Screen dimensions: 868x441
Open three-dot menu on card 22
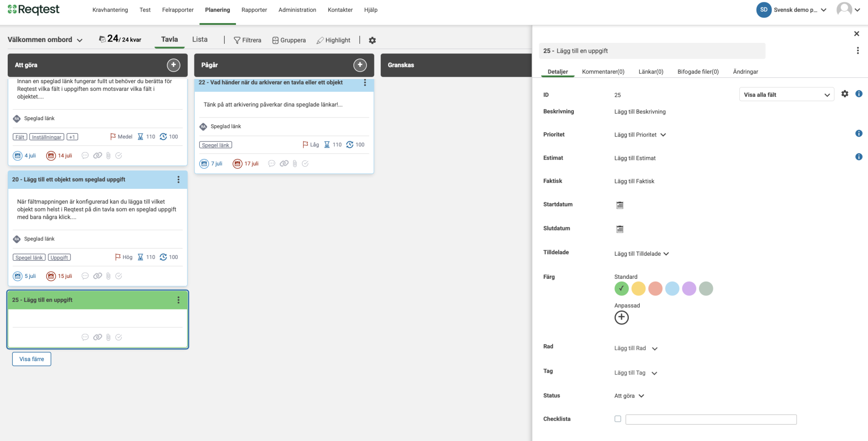[x=365, y=83]
